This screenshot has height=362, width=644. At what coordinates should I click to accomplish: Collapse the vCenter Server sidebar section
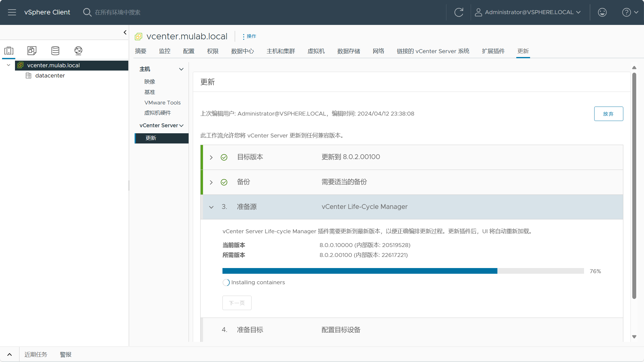tap(181, 125)
